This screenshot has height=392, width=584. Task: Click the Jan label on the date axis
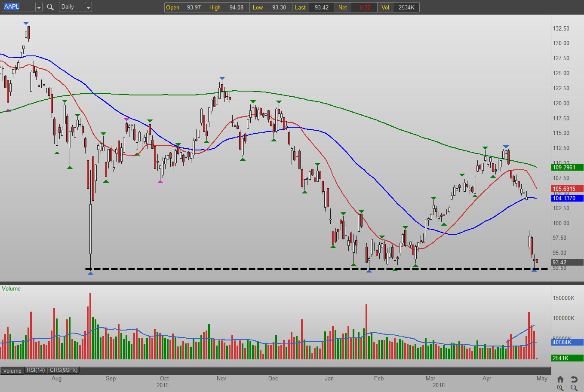click(x=329, y=379)
